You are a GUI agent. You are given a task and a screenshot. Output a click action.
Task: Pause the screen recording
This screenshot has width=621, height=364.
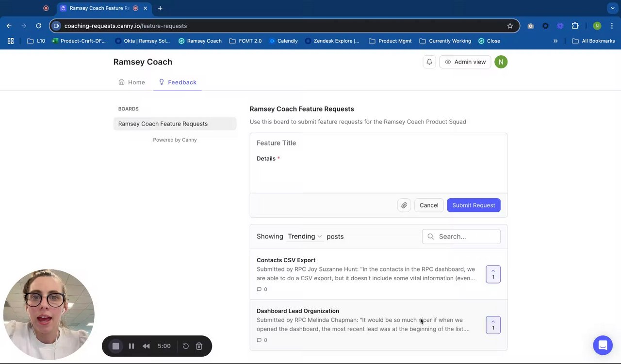(131, 346)
